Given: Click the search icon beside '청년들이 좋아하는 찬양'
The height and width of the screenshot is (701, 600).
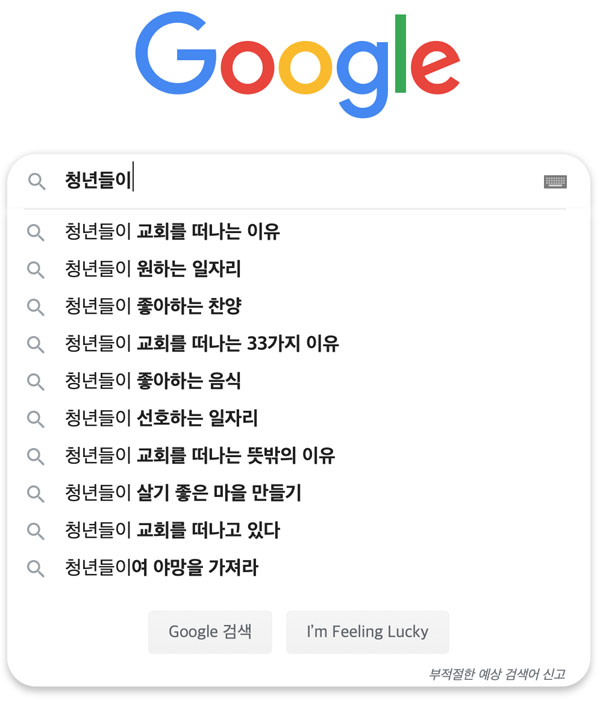Looking at the screenshot, I should tap(35, 307).
